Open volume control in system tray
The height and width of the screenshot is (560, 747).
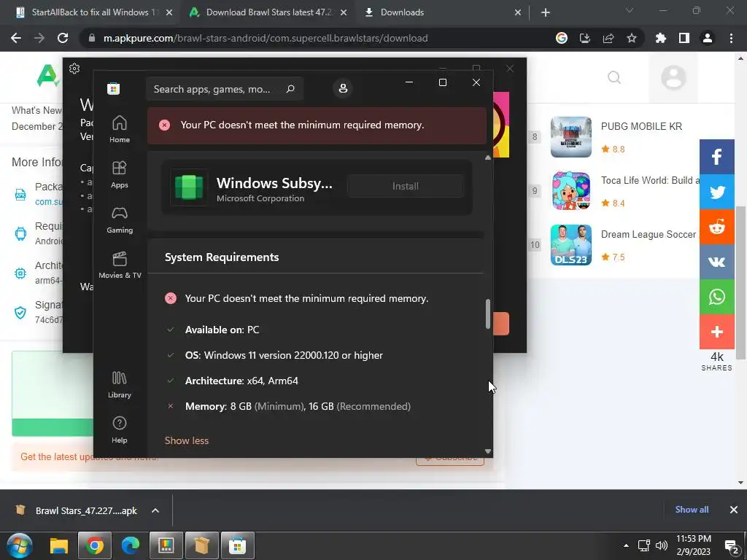click(661, 545)
